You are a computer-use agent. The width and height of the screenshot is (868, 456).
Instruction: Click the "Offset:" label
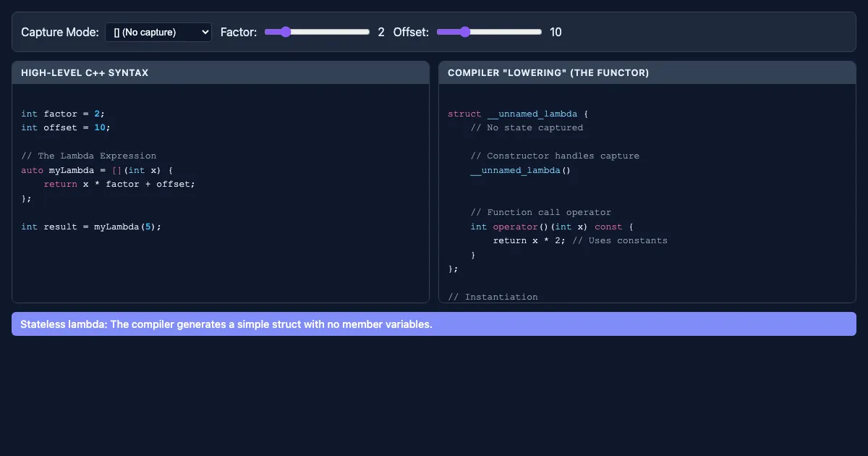(x=411, y=32)
